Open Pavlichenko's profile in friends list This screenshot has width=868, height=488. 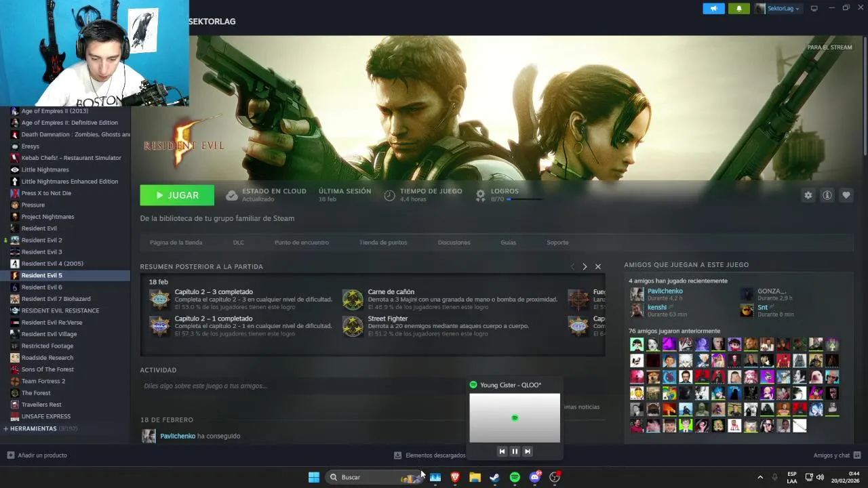coord(665,291)
